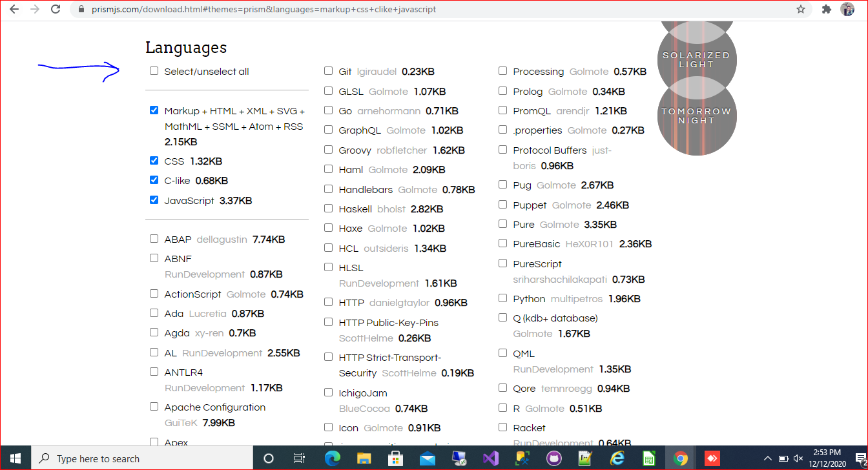Click the Q (kdb+ database) label

[x=555, y=318]
